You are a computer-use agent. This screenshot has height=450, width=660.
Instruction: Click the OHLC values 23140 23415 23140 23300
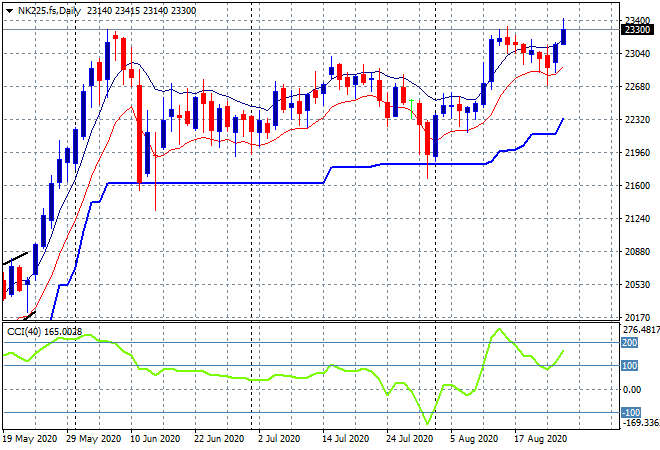click(141, 11)
